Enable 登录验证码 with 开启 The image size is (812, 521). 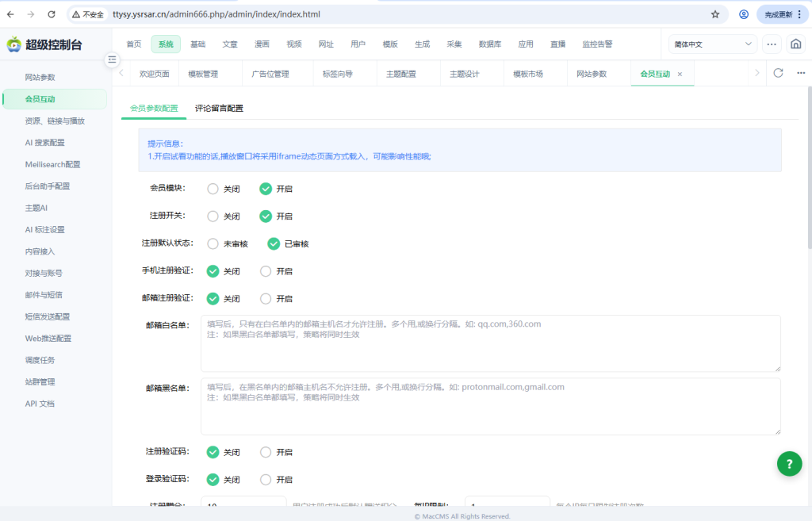pos(266,480)
